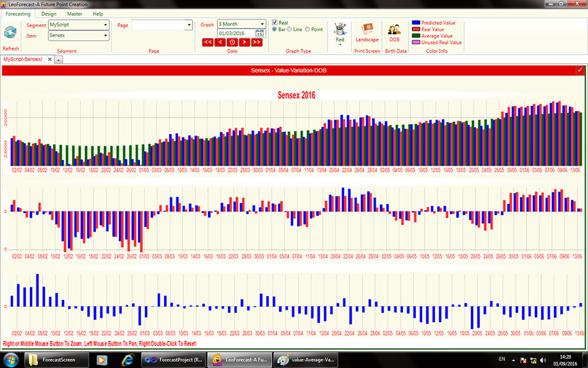This screenshot has width=588, height=368.
Task: Open the Page dropdown arrow
Action: coord(189,25)
